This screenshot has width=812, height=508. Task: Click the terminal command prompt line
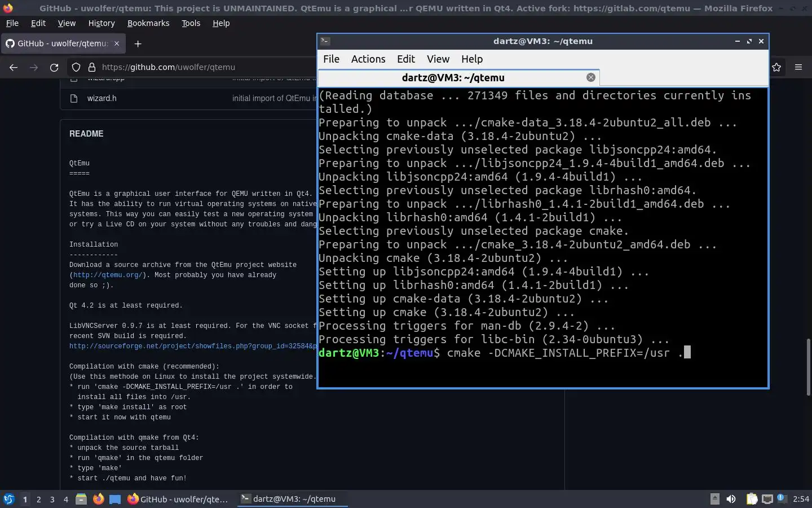504,353
